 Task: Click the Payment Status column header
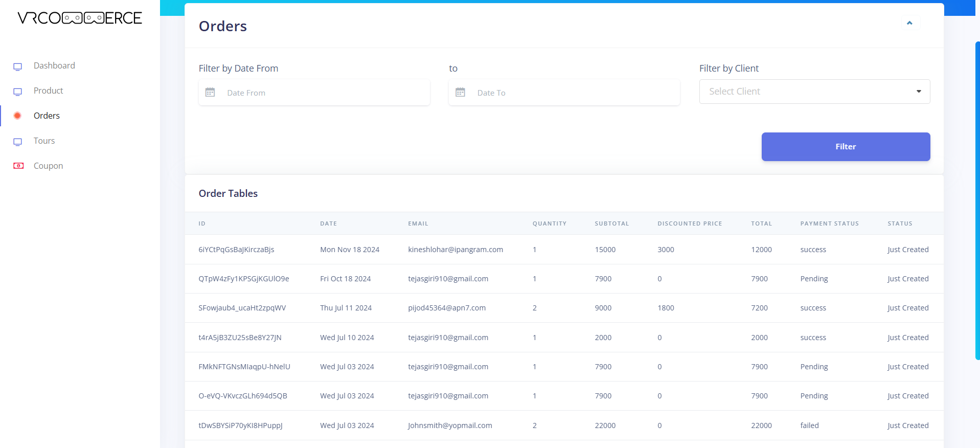pos(829,223)
